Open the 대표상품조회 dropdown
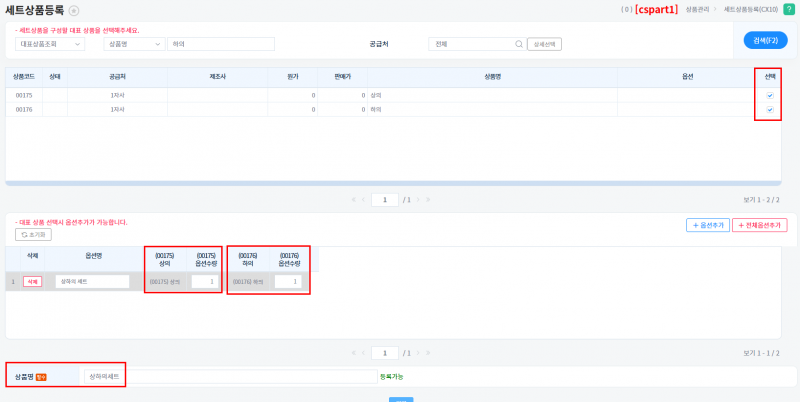This screenshot has width=800, height=402. [50, 44]
